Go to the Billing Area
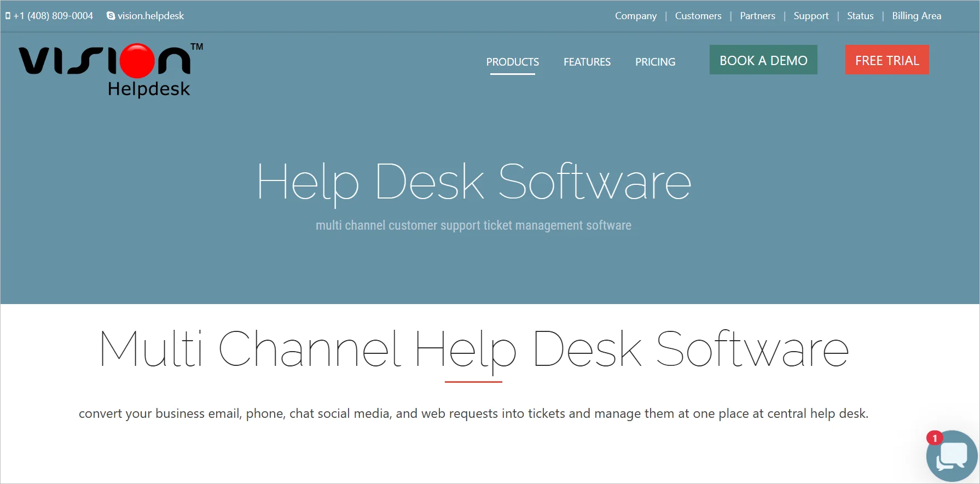Image resolution: width=980 pixels, height=484 pixels. [917, 16]
